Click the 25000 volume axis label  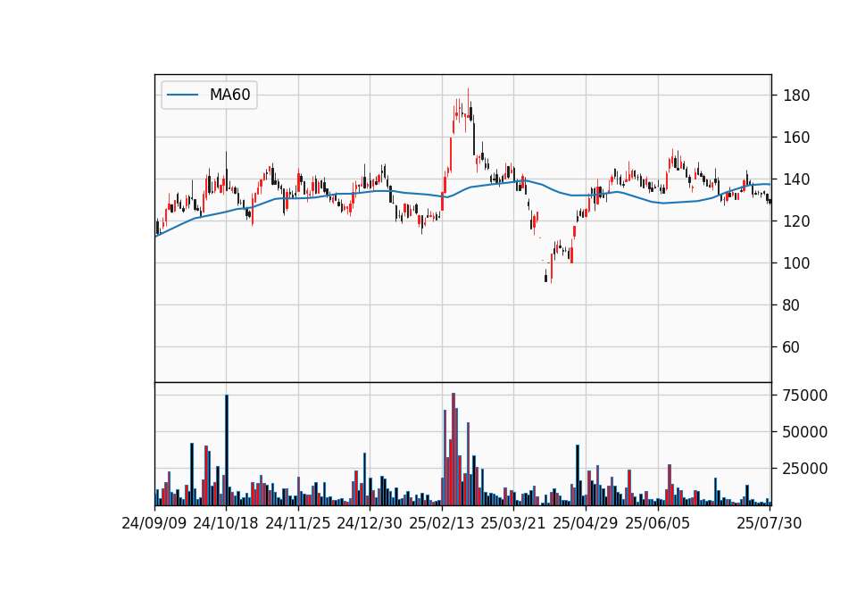coord(805,469)
